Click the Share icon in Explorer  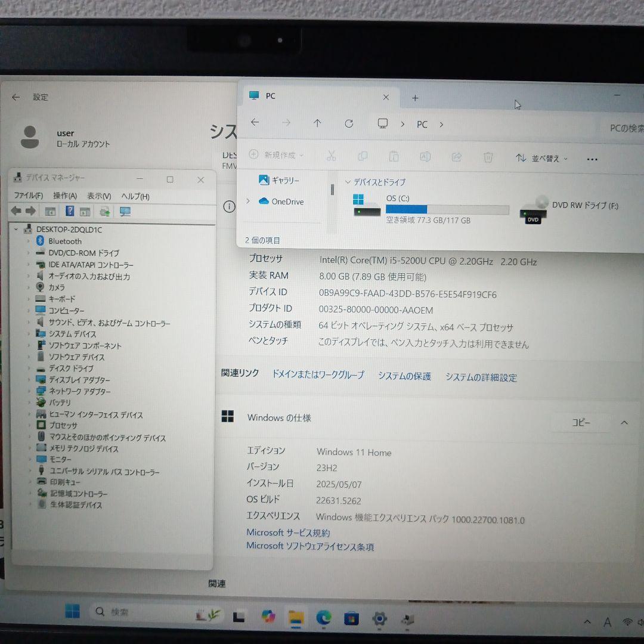456,157
